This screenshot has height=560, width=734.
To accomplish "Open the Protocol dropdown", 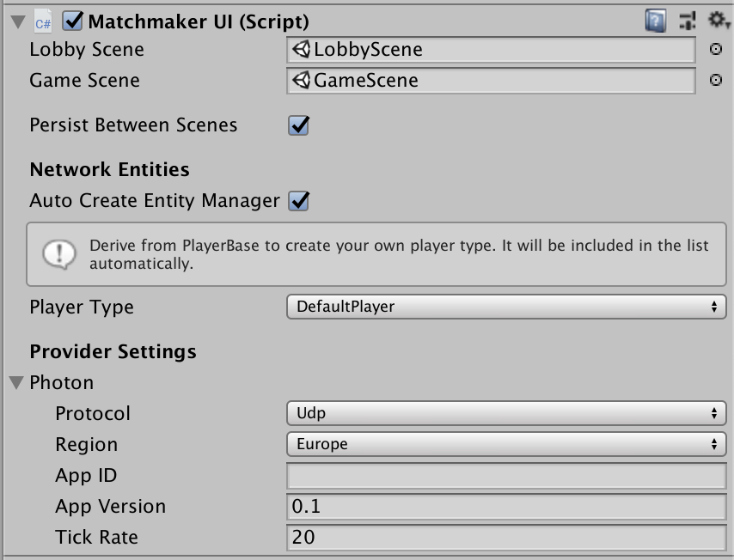I will coord(506,413).
